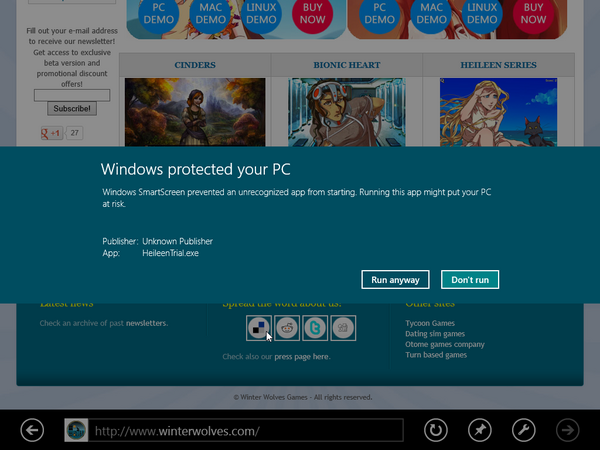Click LINUX DEMO on the right banner
Image resolution: width=600 pixels, height=450 pixels.
pyautogui.click(x=482, y=13)
